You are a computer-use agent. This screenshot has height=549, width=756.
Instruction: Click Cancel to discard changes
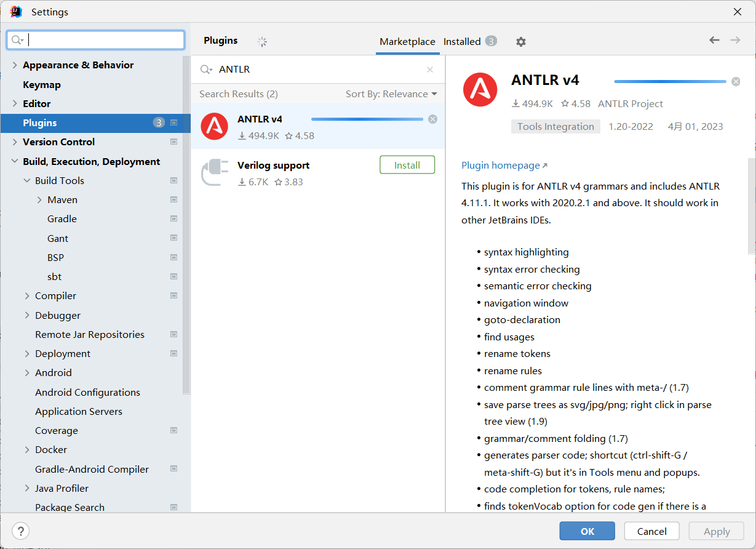tap(652, 531)
